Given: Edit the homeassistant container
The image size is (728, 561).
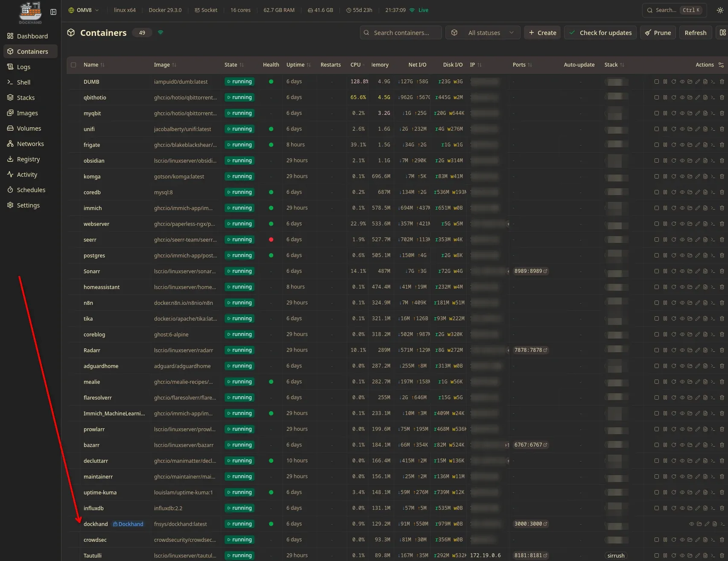Looking at the screenshot, I should pyautogui.click(x=698, y=287).
